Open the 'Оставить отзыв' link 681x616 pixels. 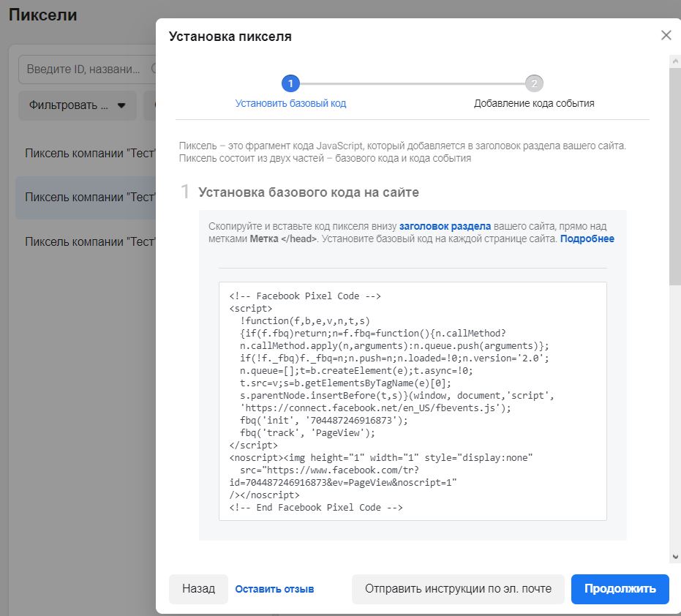274,589
